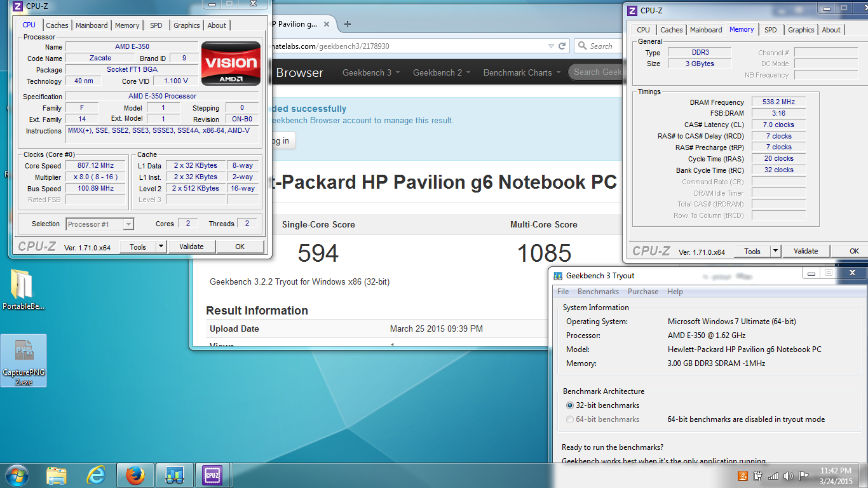Open the URL bar history dropdown arrow
This screenshot has width=868, height=488.
coord(551,46)
